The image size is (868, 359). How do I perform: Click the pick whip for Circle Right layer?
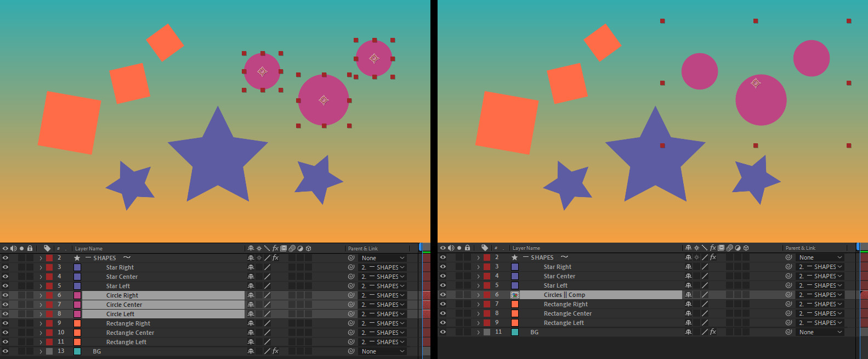pyautogui.click(x=351, y=295)
